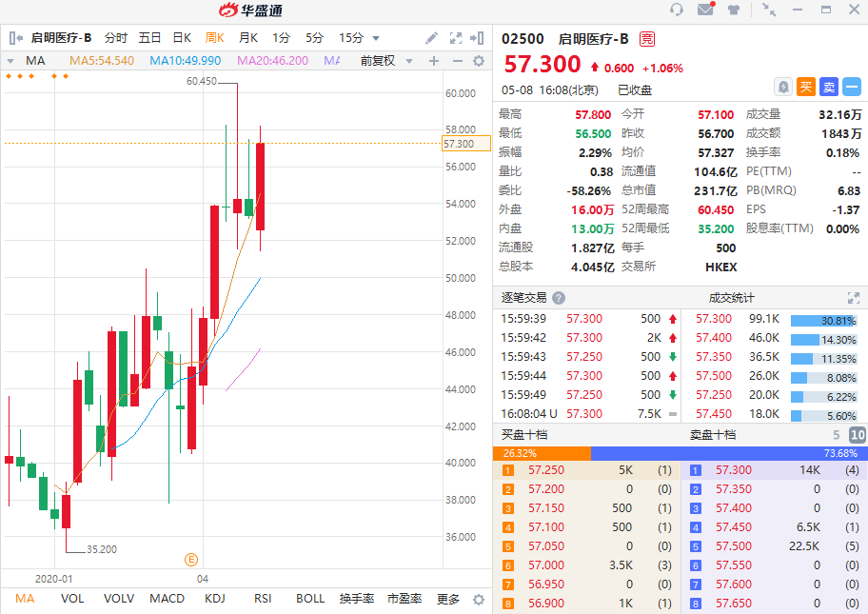Click the 30.81% volume distribution bar

[823, 321]
